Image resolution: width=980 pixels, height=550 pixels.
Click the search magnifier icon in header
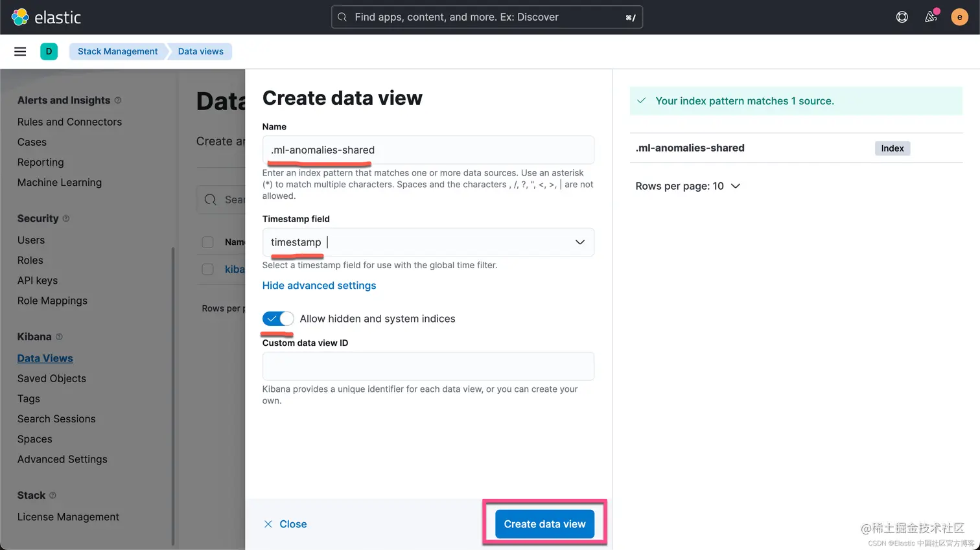pos(342,17)
